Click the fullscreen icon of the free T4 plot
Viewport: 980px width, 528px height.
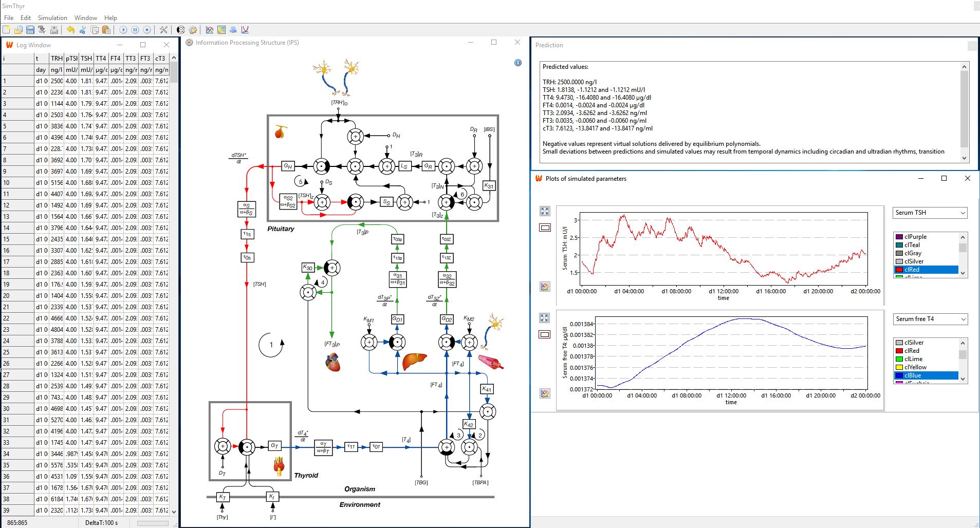tap(545, 318)
